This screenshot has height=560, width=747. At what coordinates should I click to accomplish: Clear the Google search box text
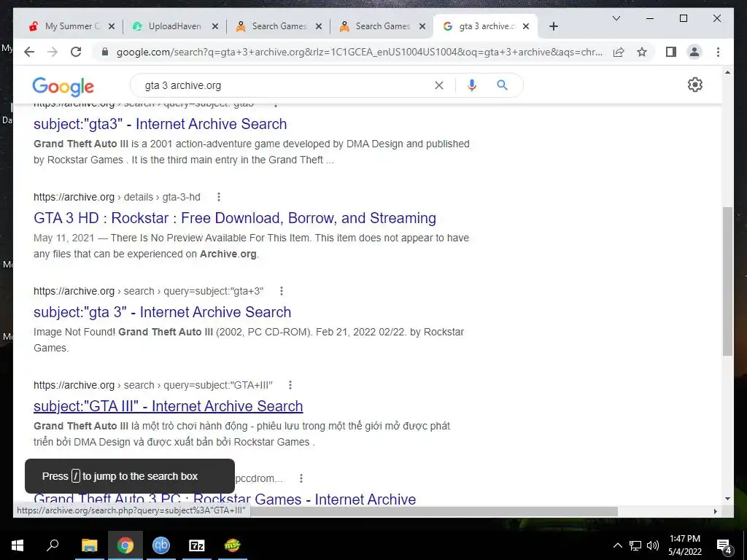coord(438,85)
